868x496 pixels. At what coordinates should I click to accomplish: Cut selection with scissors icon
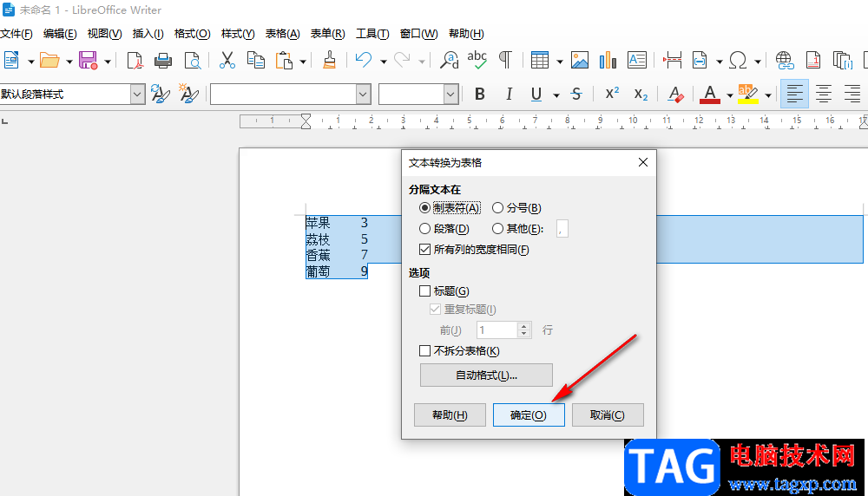(x=227, y=61)
